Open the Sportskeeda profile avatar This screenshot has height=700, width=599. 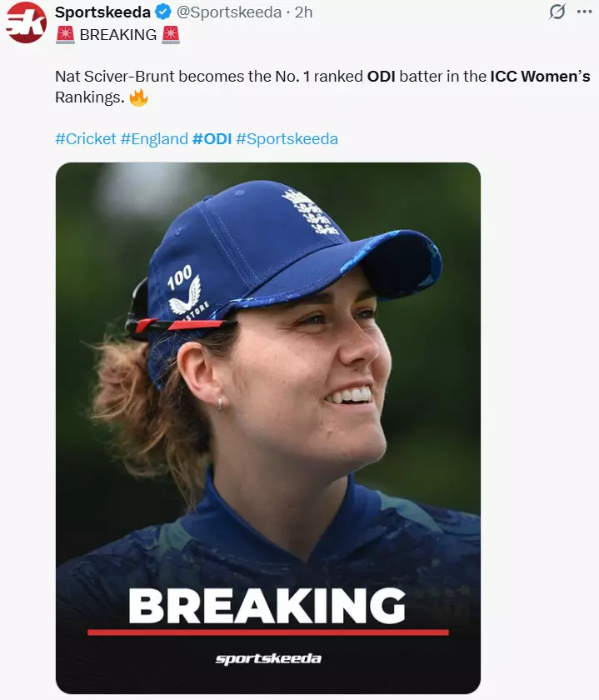coord(26,22)
